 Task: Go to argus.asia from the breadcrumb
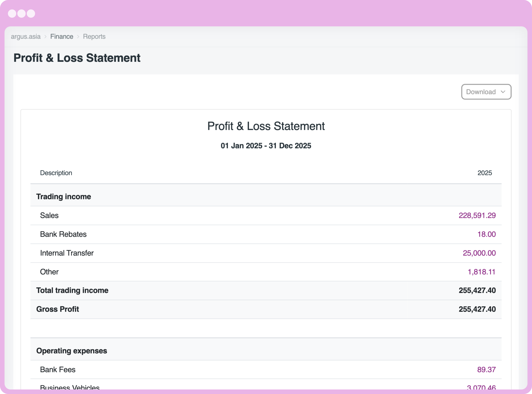click(x=25, y=36)
